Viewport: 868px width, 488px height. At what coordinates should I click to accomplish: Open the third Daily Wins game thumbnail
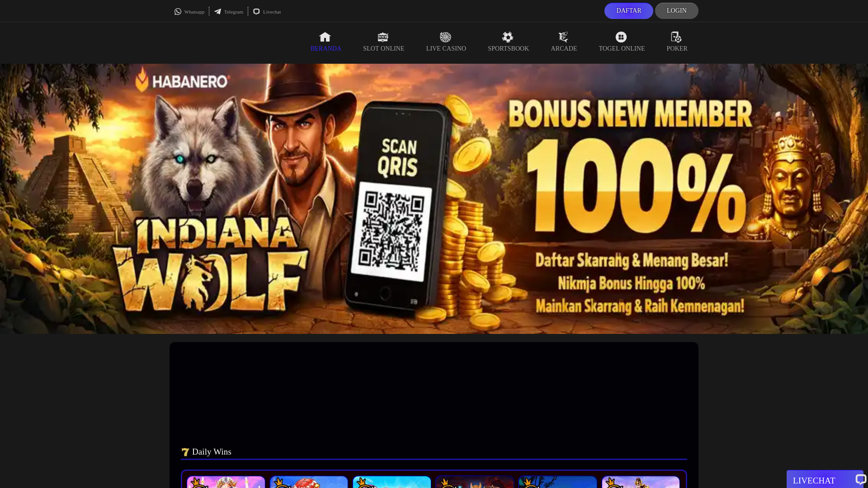pyautogui.click(x=392, y=482)
